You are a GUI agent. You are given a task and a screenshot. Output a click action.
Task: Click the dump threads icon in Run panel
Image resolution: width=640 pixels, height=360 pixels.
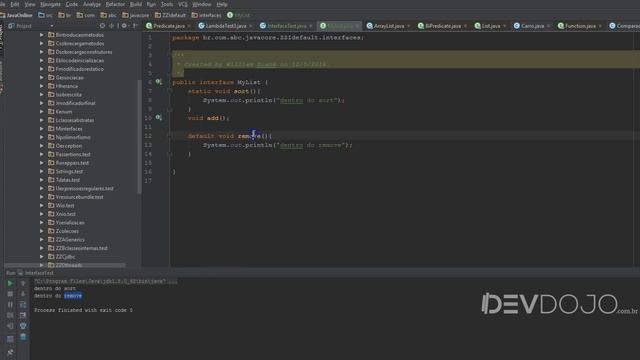coord(10,315)
